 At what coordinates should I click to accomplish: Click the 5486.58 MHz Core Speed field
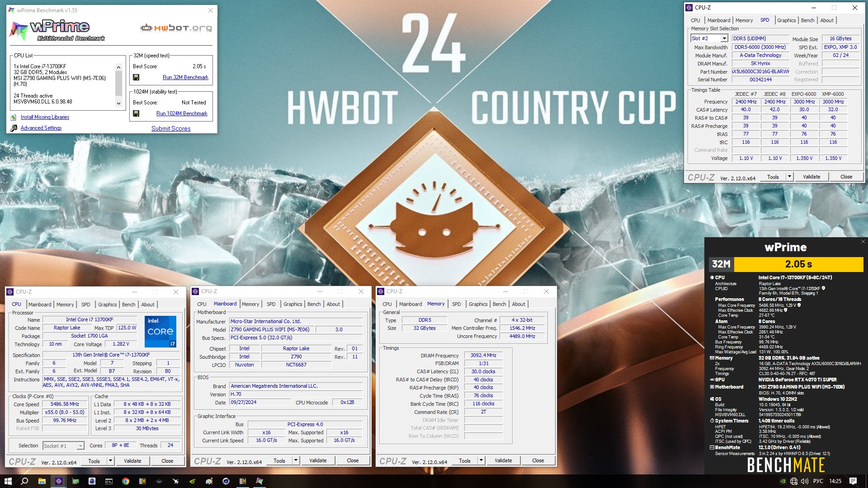[x=65, y=404]
